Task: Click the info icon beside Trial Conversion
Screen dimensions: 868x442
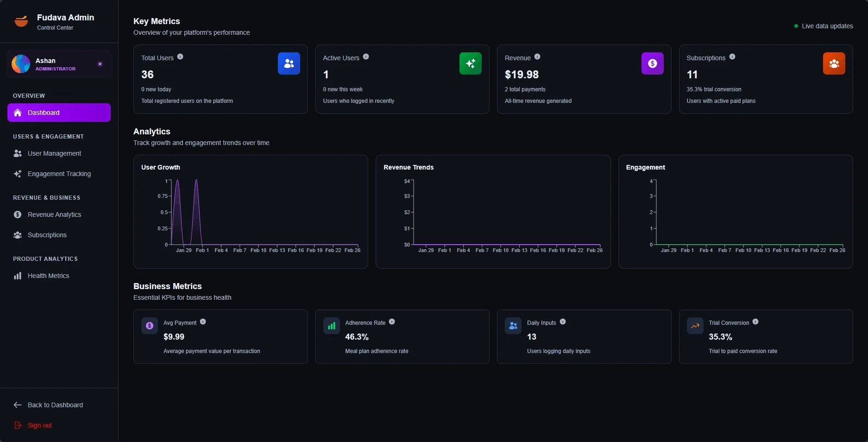Action: point(755,322)
